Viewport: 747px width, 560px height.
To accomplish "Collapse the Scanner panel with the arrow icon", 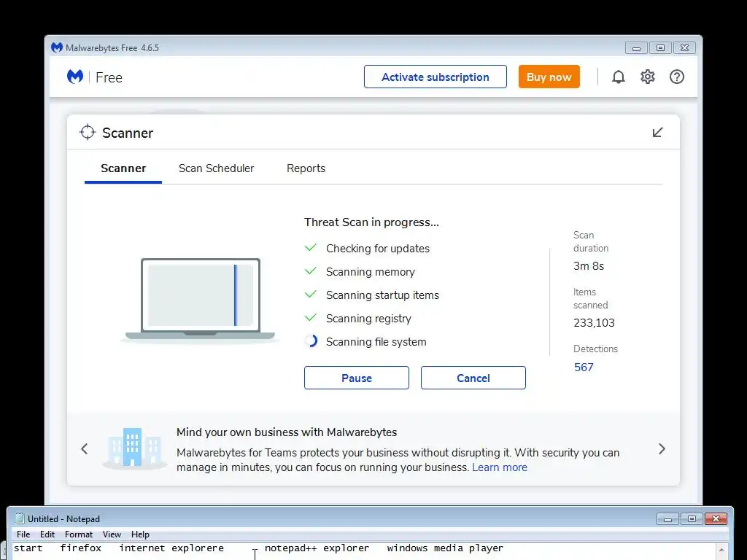I will pos(657,133).
